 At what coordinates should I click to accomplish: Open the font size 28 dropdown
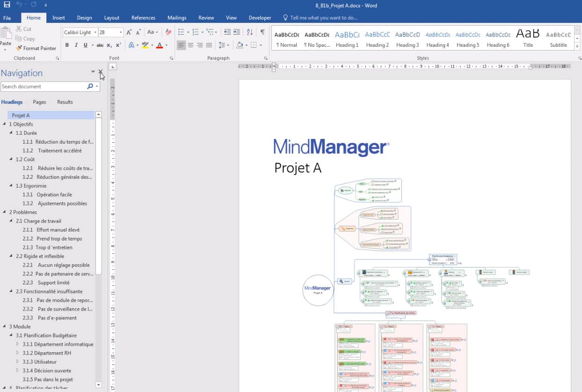click(121, 32)
